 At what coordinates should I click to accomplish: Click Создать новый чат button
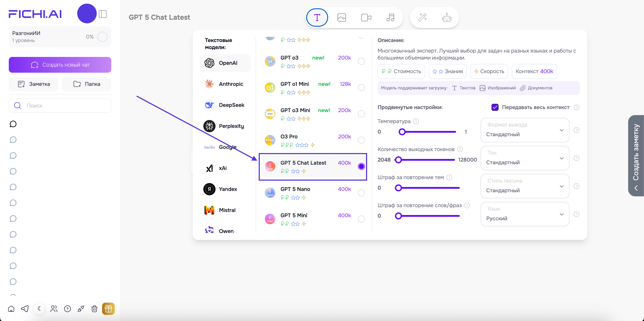pyautogui.click(x=60, y=65)
